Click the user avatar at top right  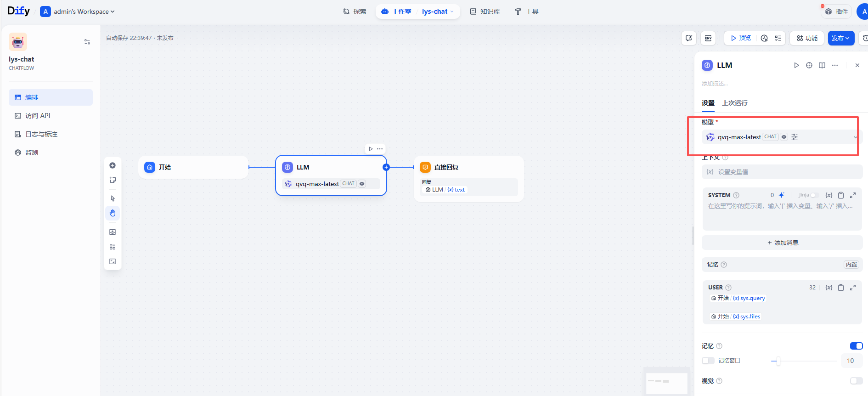pyautogui.click(x=863, y=11)
